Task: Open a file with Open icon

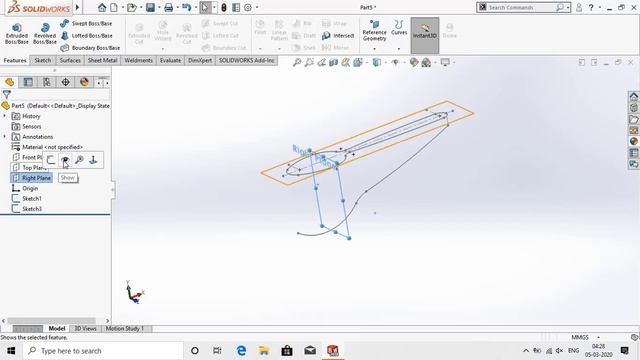Action: (131, 7)
